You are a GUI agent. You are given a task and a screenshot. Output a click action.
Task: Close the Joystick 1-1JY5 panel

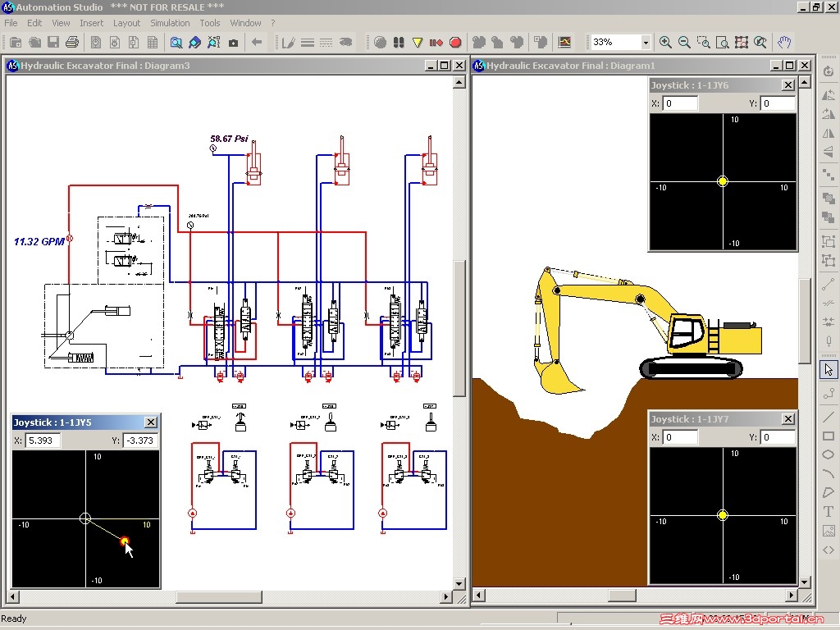coord(151,422)
